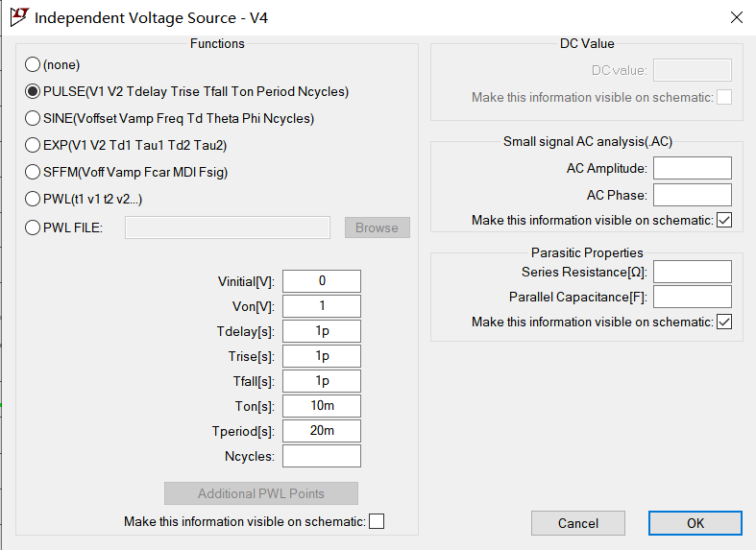Viewport: 756px width, 550px height.
Task: Select SFFM function option
Action: (33, 172)
